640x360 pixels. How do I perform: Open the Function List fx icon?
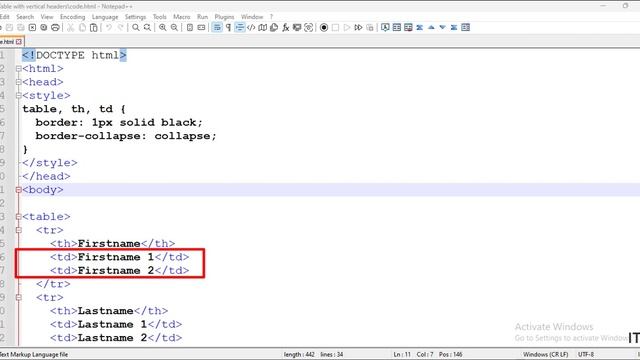coord(285,27)
